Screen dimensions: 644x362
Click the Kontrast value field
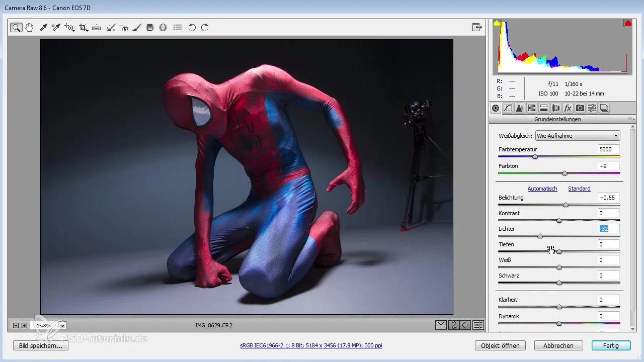(609, 213)
